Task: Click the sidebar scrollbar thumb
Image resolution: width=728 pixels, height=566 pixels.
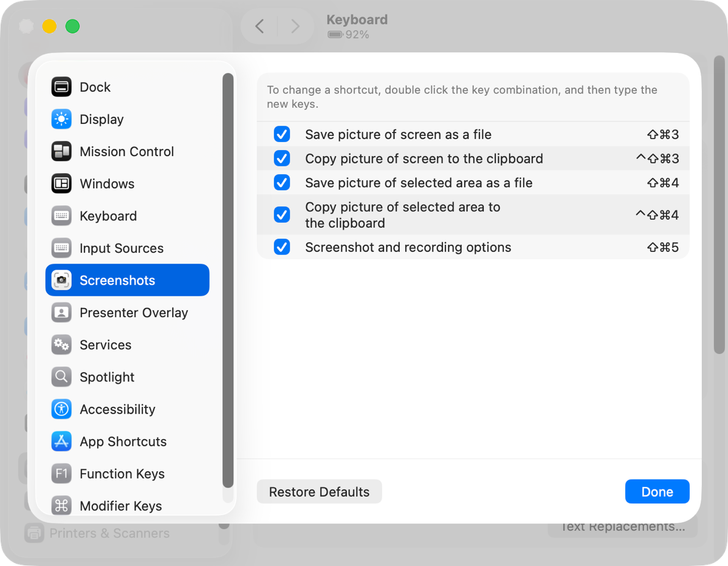Action: (227, 279)
